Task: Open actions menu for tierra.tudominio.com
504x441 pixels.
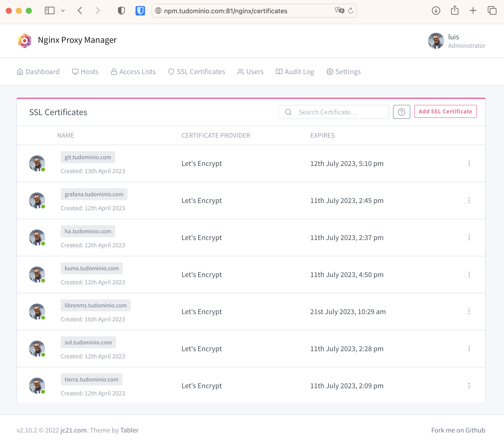Action: (469, 386)
